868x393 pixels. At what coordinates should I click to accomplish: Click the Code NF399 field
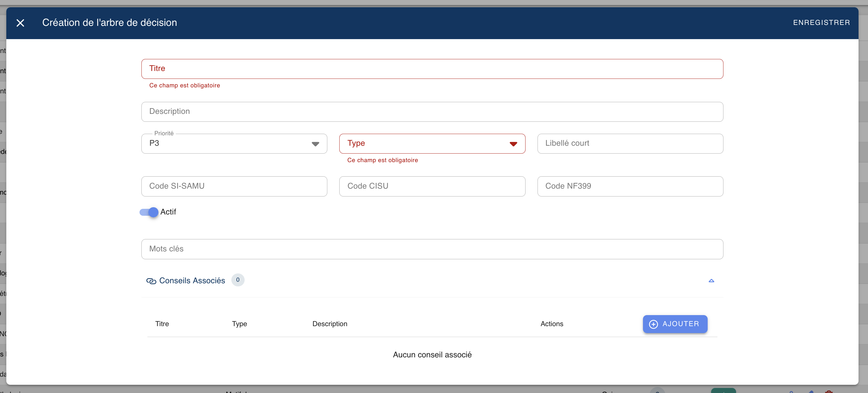[630, 186]
